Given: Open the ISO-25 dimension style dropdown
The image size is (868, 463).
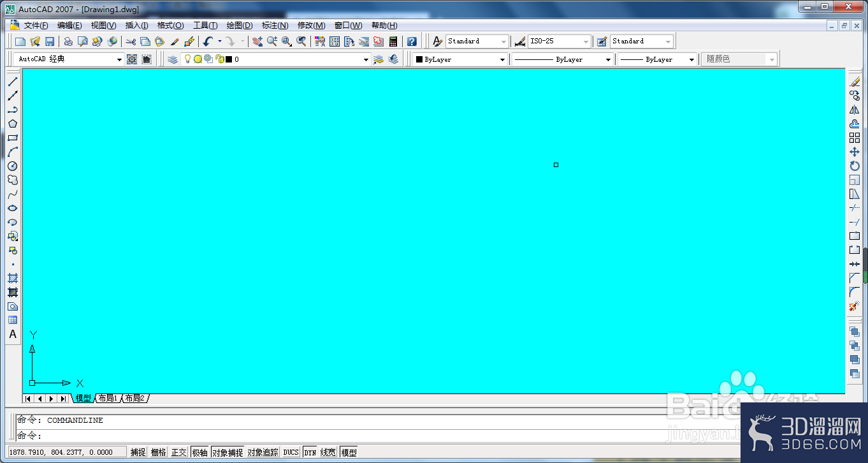Looking at the screenshot, I should 586,41.
